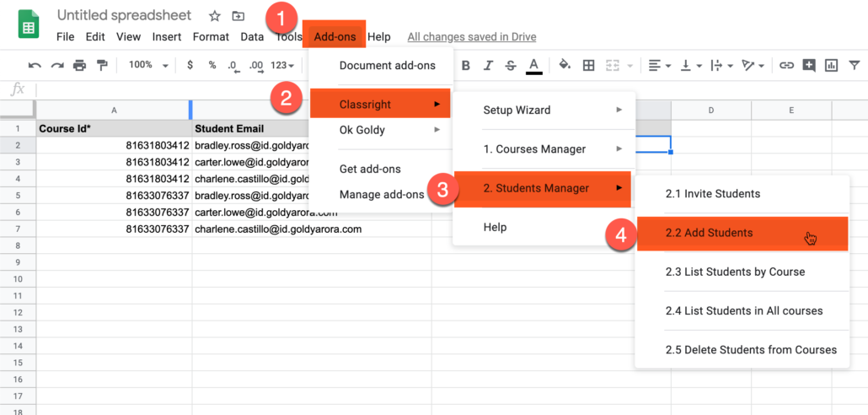Screen dimensions: 868x415
Task: Expand 1. Courses Manager submenu
Action: pos(544,149)
